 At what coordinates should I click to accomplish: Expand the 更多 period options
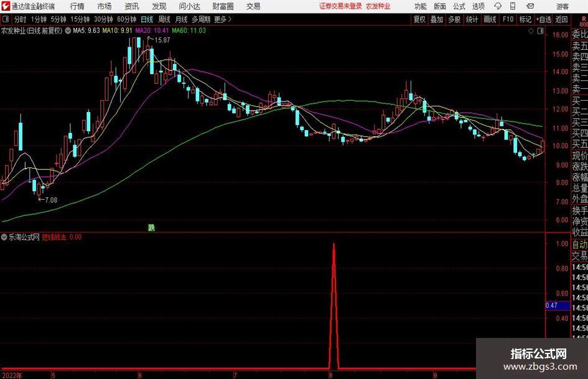(x=223, y=19)
